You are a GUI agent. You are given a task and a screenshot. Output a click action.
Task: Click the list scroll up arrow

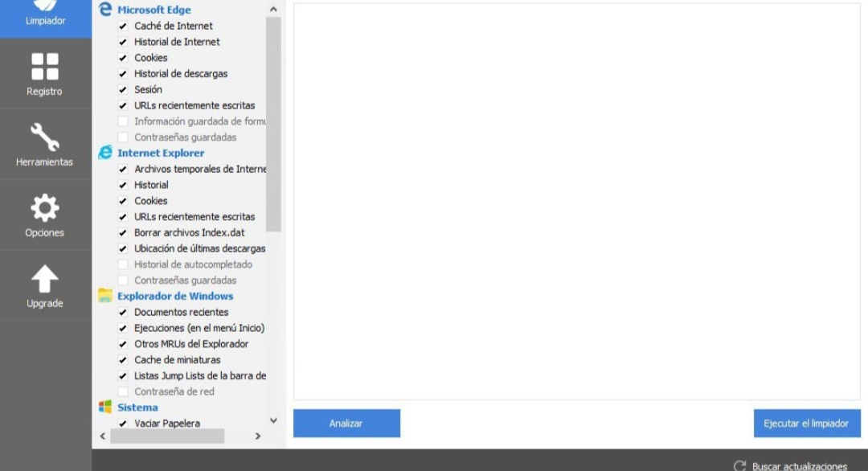click(x=273, y=10)
